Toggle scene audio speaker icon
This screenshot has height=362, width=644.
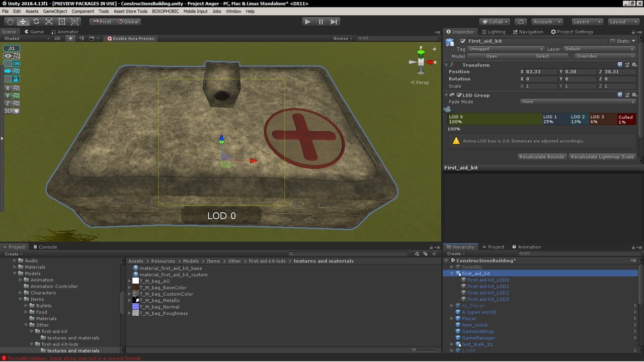pyautogui.click(x=81, y=38)
